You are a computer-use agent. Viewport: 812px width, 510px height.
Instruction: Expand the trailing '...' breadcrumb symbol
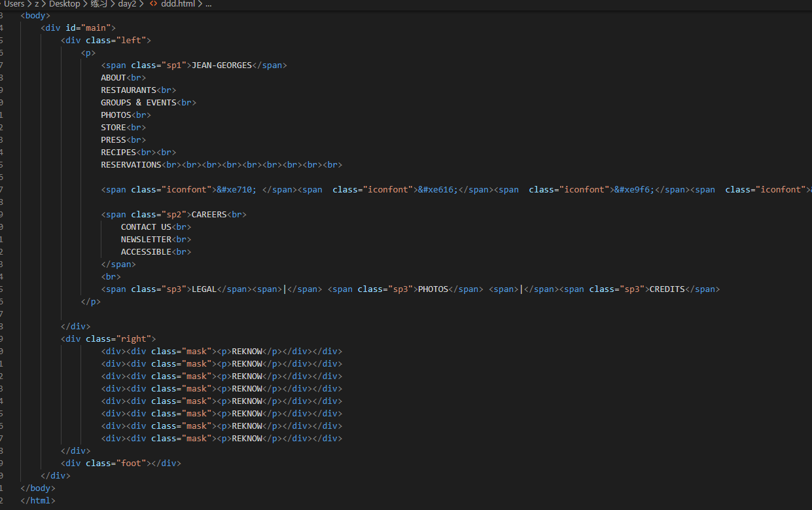(x=208, y=4)
